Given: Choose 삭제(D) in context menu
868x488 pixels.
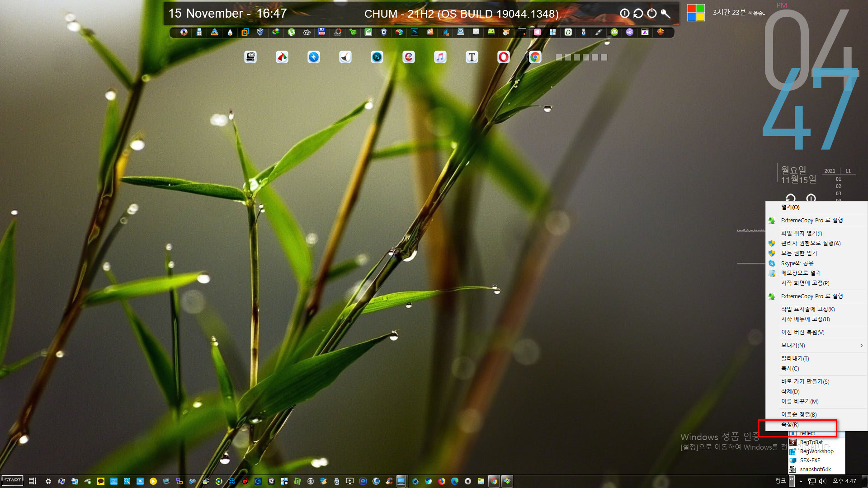Looking at the screenshot, I should pos(816,391).
